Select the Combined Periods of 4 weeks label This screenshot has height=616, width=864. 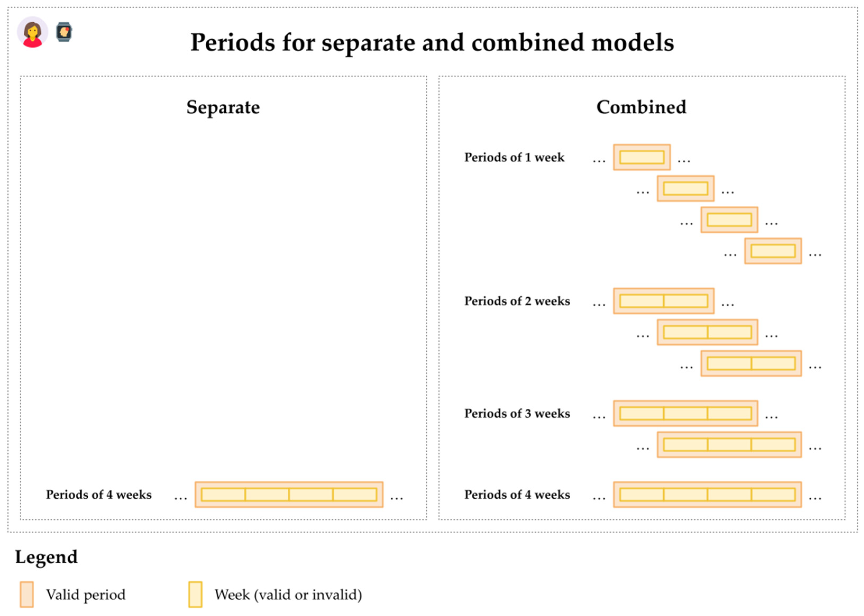517,495
